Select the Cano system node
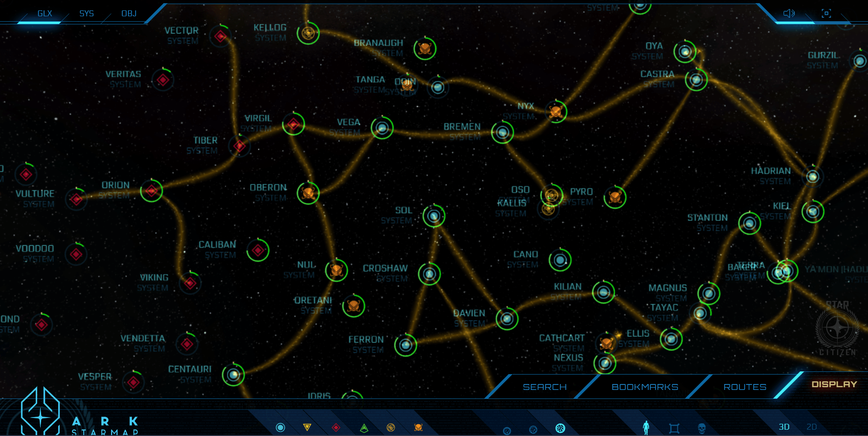868x436 pixels. [x=560, y=260]
